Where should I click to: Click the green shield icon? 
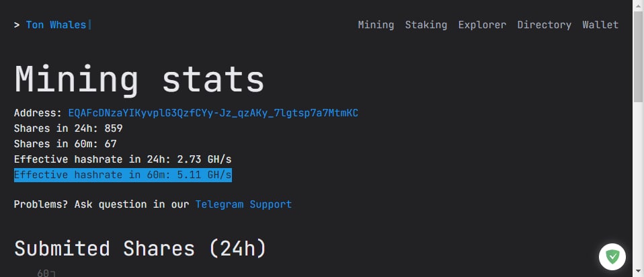612,256
